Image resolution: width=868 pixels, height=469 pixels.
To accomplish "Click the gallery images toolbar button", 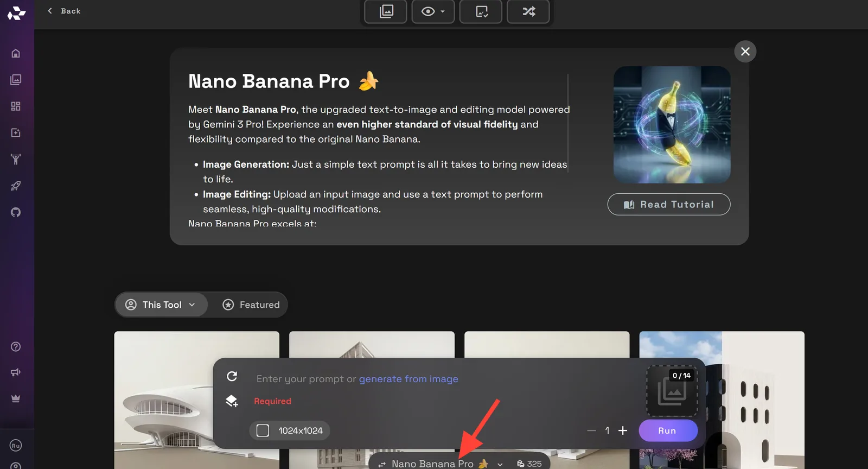I will 386,11.
